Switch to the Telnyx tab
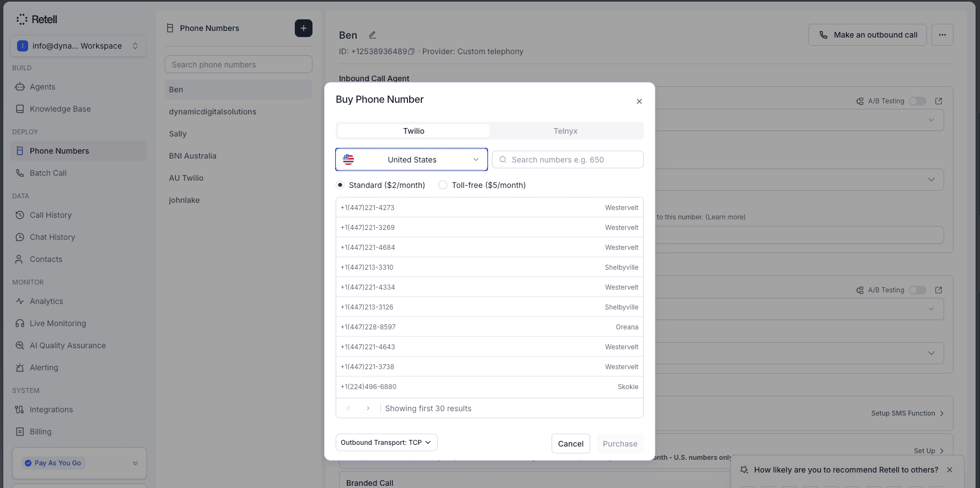The image size is (980, 488). click(565, 131)
